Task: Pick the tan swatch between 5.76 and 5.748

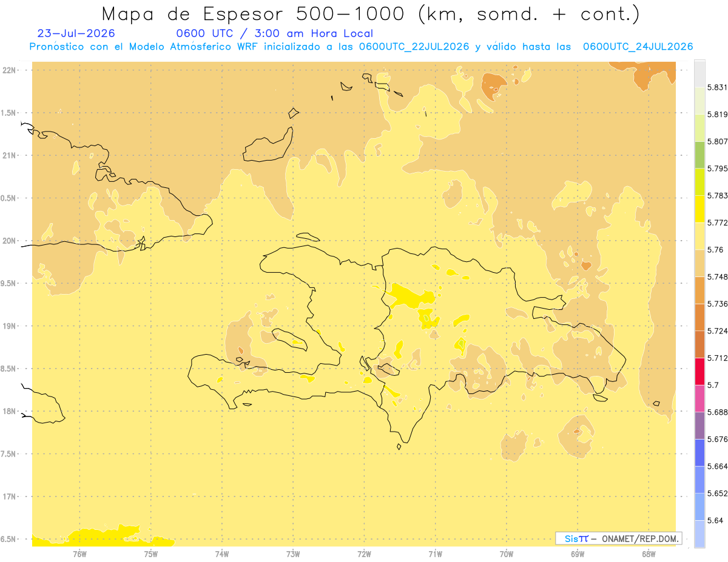Action: point(699,263)
